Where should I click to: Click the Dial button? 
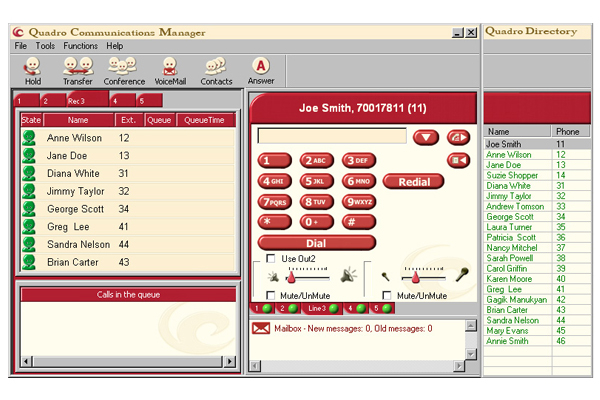[316, 243]
